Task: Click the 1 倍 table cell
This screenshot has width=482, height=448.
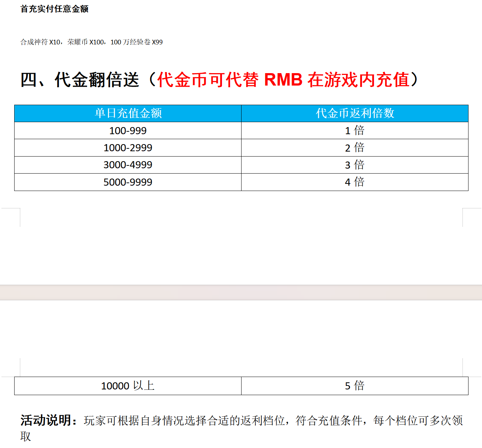Action: tap(354, 131)
